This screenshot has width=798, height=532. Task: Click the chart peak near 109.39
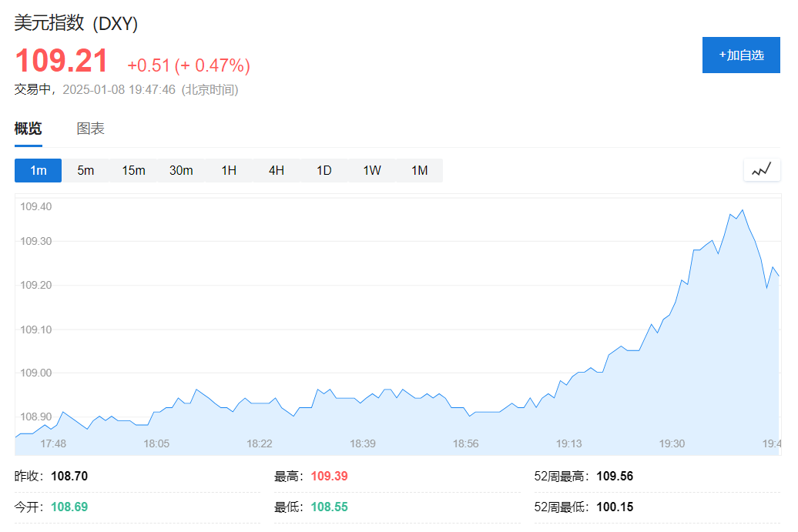[x=742, y=210]
